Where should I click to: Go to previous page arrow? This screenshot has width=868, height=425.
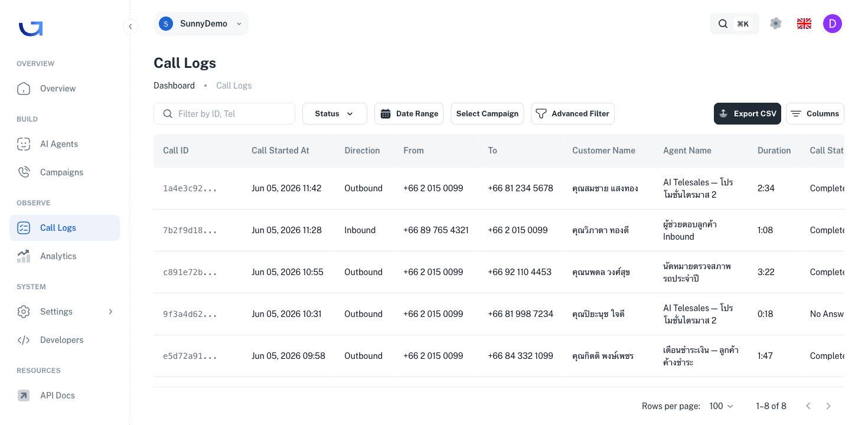pyautogui.click(x=808, y=406)
